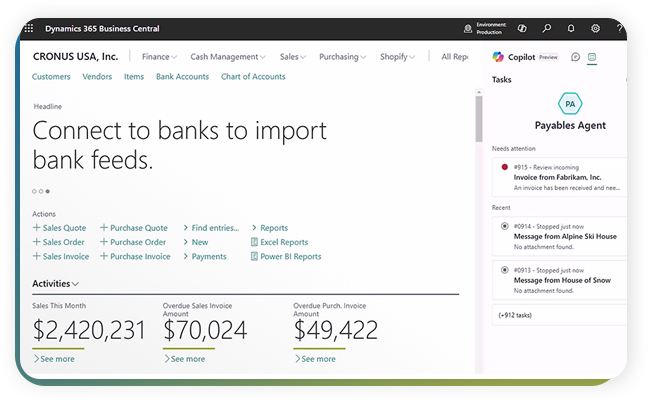Open the Customers list

pos(51,76)
